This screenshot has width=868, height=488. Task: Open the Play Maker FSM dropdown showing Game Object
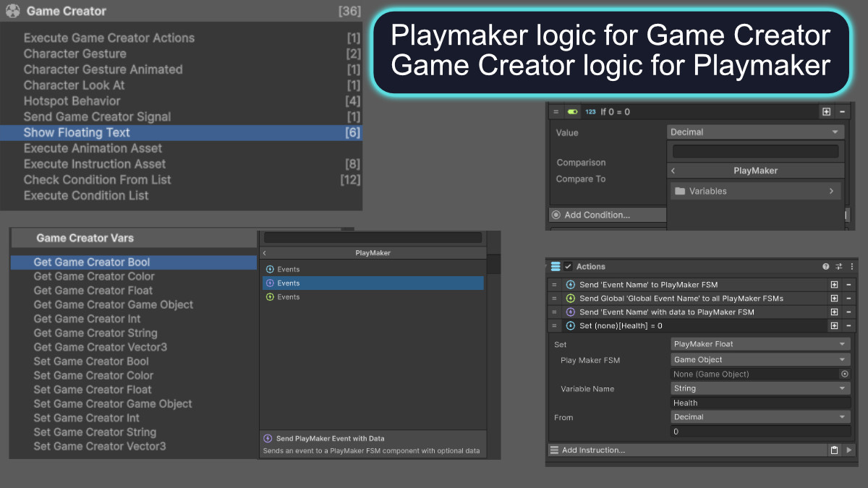(x=761, y=359)
